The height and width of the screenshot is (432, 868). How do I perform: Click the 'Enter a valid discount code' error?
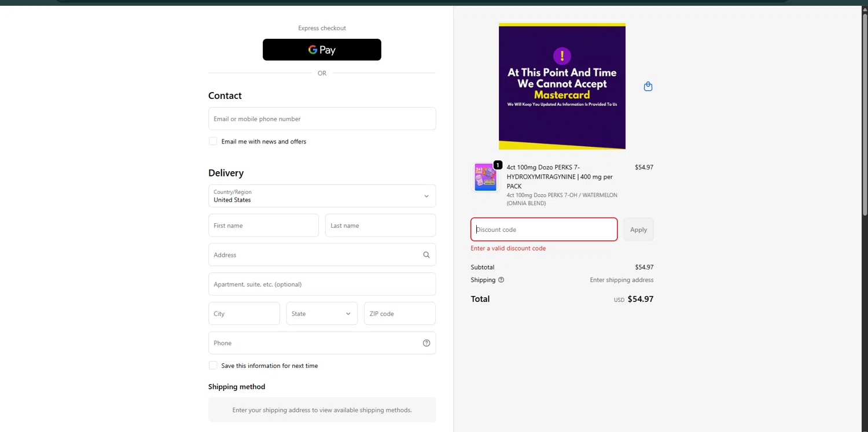[508, 248]
